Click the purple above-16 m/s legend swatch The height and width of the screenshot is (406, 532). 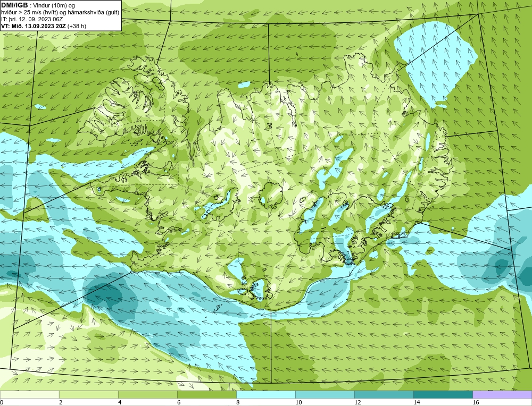pos(502,394)
